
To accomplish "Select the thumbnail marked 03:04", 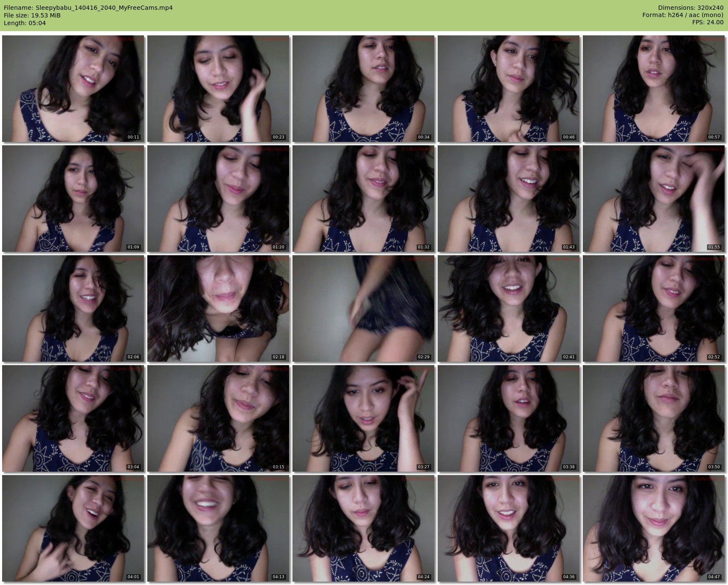I will tap(73, 418).
